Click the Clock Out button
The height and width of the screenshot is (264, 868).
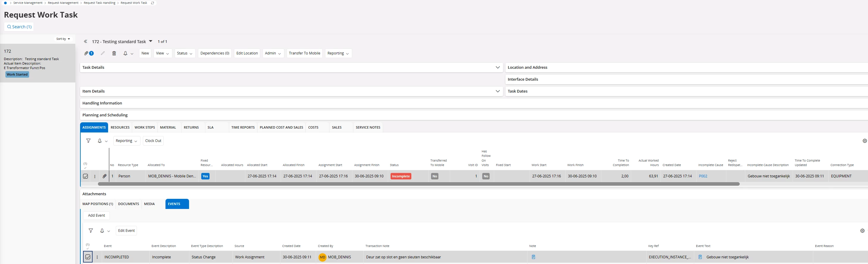point(153,141)
